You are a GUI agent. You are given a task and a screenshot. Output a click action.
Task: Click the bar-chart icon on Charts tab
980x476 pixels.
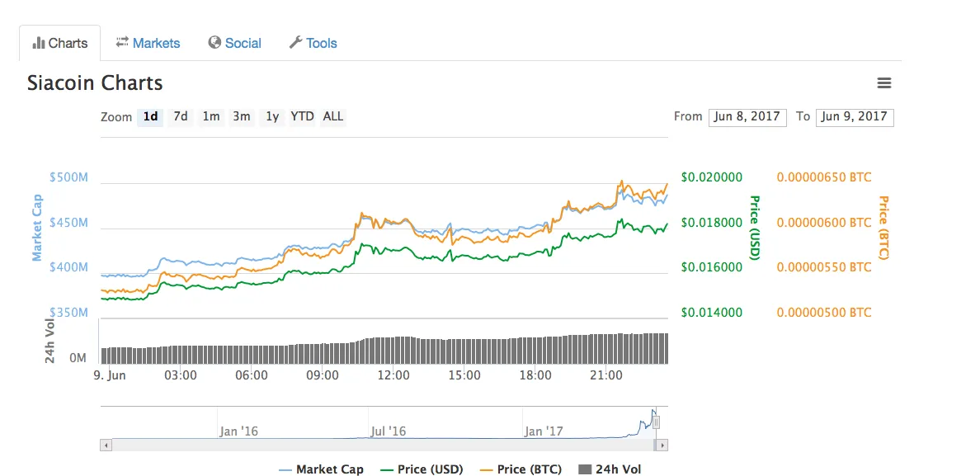(39, 43)
